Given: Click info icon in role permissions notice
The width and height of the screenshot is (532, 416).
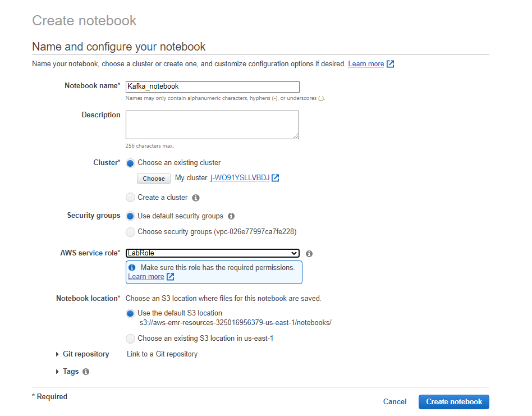Looking at the screenshot, I should click(x=132, y=267).
